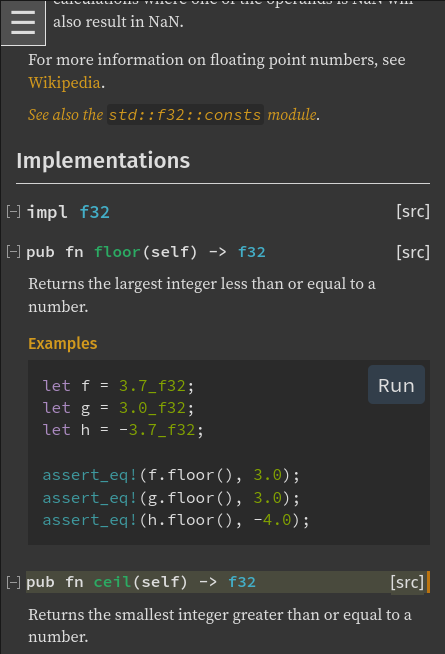View source for the floor function
Viewport: 445px width, 654px height.
(412, 252)
